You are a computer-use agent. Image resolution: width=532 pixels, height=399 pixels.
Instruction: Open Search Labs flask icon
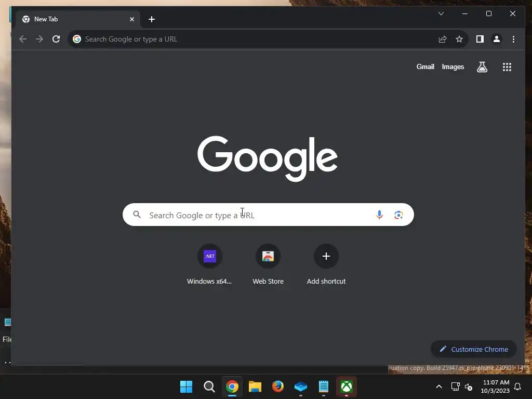482,67
